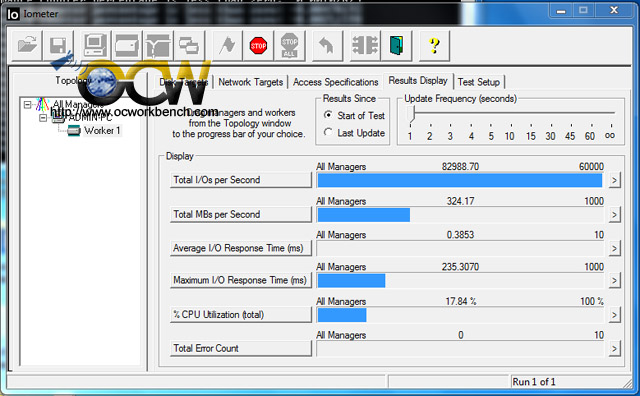
Task: Open help with the yellow question mark icon
Action: point(434,45)
